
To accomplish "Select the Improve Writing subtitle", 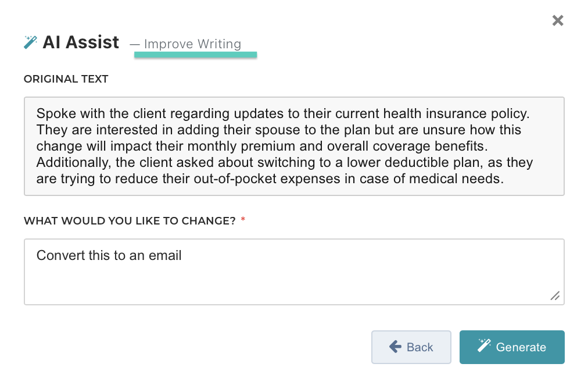I will click(192, 44).
